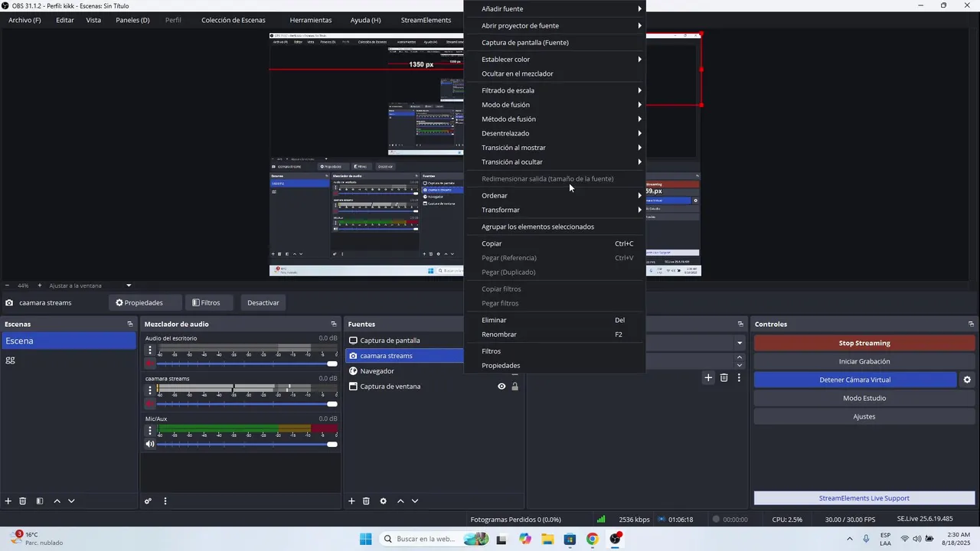Move scene down in the Escenas panel
The width and height of the screenshot is (980, 551).
point(71,501)
